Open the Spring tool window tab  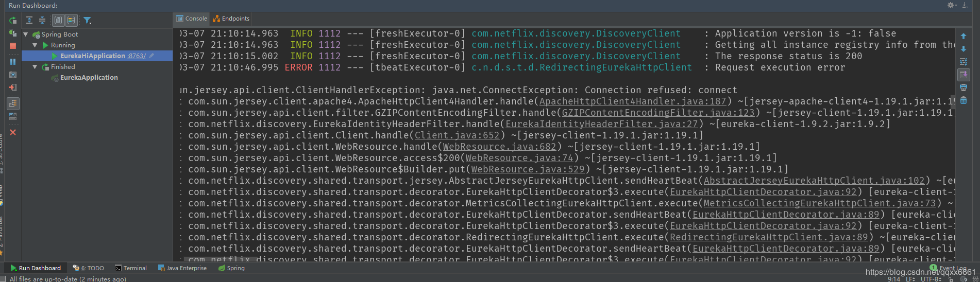pos(231,268)
